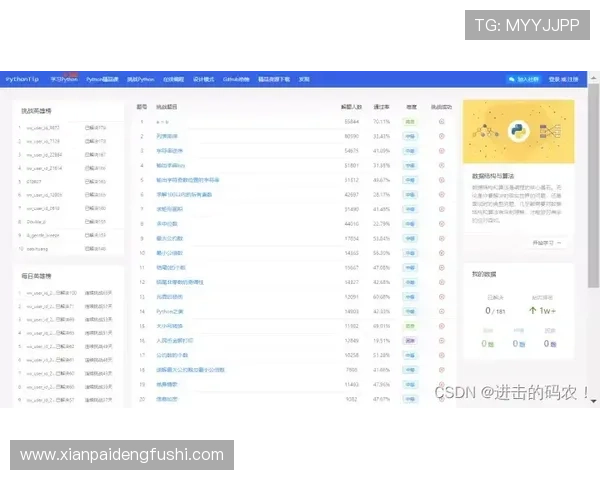
Task: Click the 开始学习 button under the banner
Action: click(x=547, y=242)
